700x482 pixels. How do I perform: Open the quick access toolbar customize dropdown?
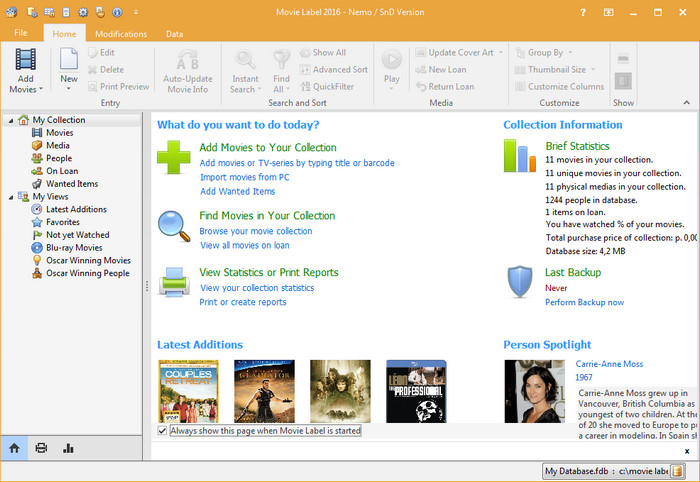[136, 12]
